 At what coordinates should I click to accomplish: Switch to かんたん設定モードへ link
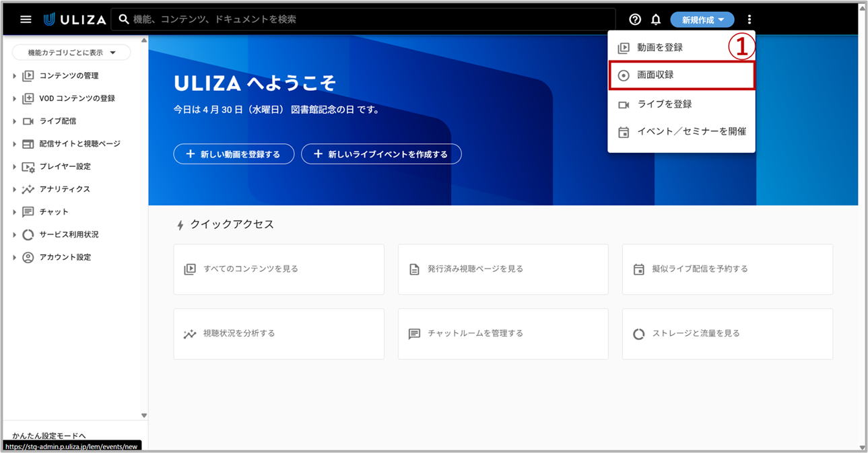[x=49, y=435]
